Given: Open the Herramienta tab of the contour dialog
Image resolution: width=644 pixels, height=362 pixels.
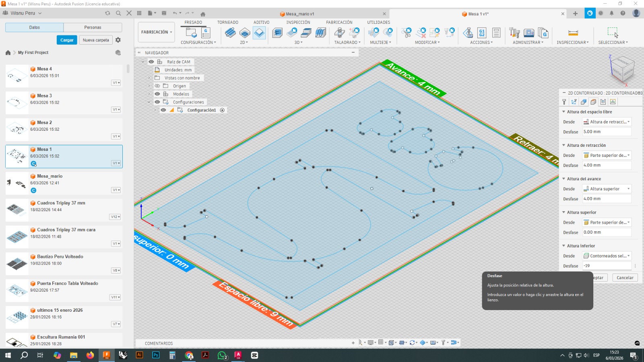Looking at the screenshot, I should click(x=564, y=102).
